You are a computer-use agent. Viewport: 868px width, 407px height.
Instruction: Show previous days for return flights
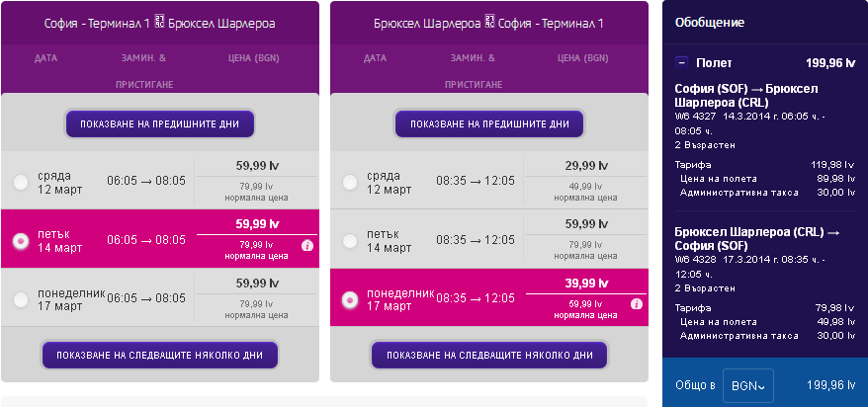pos(489,124)
